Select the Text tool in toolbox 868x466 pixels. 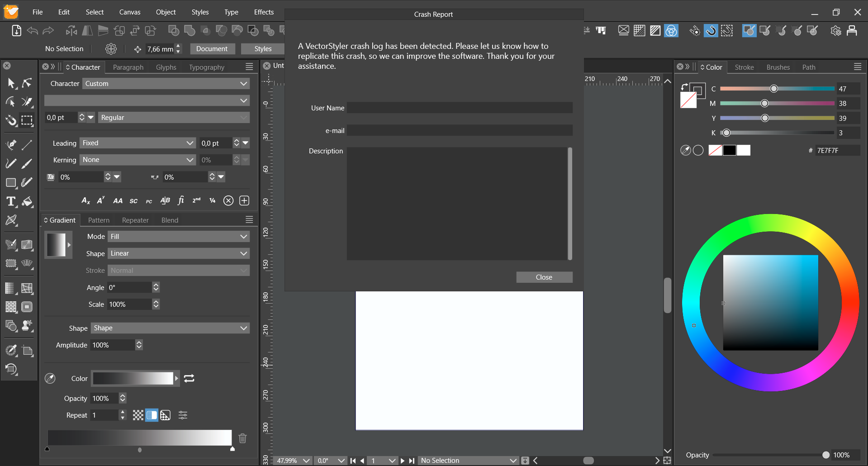[11, 201]
